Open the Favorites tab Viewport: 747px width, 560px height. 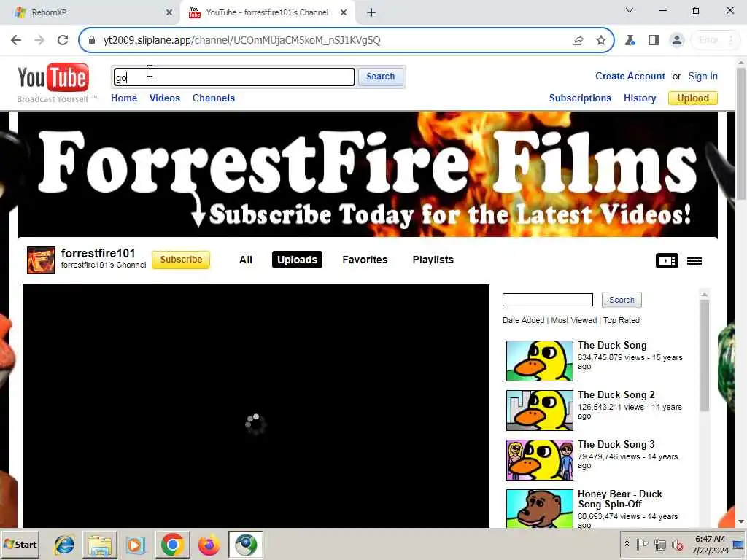point(365,260)
